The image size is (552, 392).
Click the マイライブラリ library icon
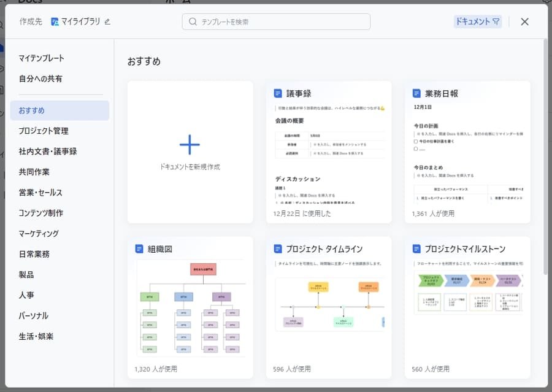click(x=55, y=21)
